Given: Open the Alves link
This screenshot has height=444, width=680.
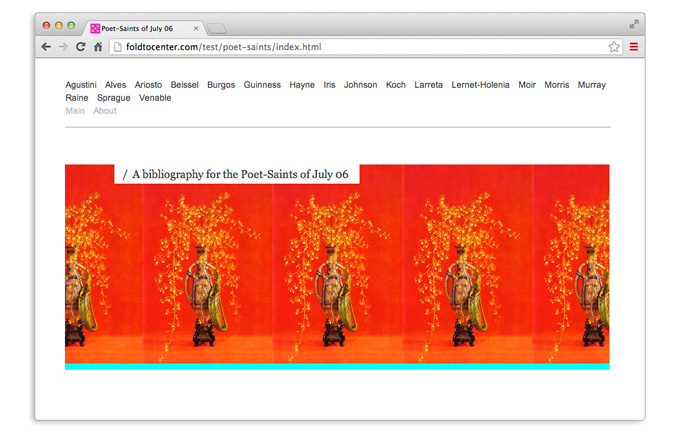Looking at the screenshot, I should coord(115,85).
